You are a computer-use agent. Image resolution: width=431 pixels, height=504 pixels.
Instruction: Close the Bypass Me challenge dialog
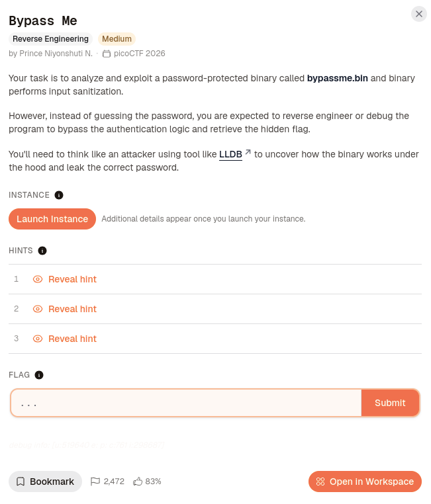click(x=419, y=14)
